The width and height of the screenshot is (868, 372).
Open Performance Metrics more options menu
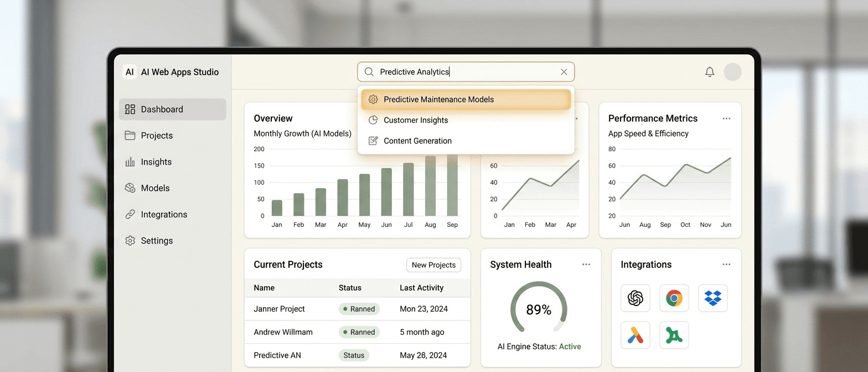(x=726, y=118)
